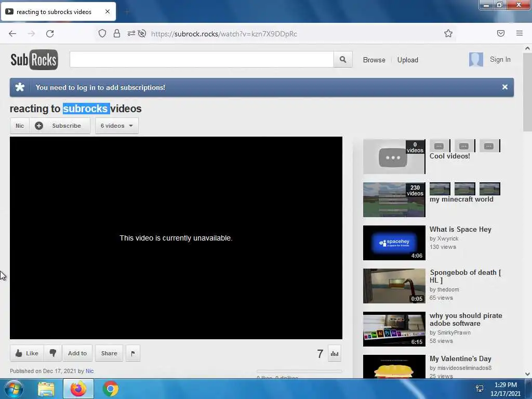Click the 'Spongebob of death [ HL ]' title
The height and width of the screenshot is (399, 532).
click(465, 276)
